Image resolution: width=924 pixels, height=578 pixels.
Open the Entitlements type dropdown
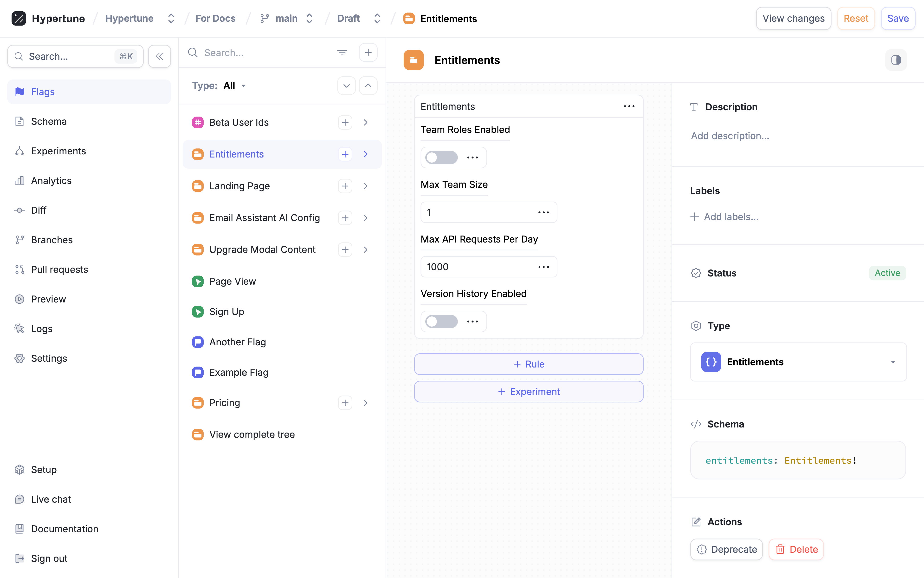point(798,362)
